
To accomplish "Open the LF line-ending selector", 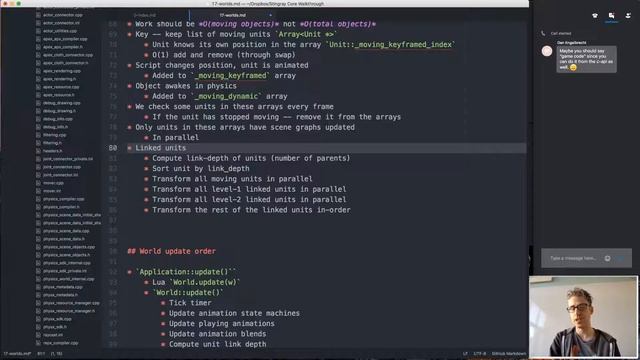I will [x=465, y=354].
